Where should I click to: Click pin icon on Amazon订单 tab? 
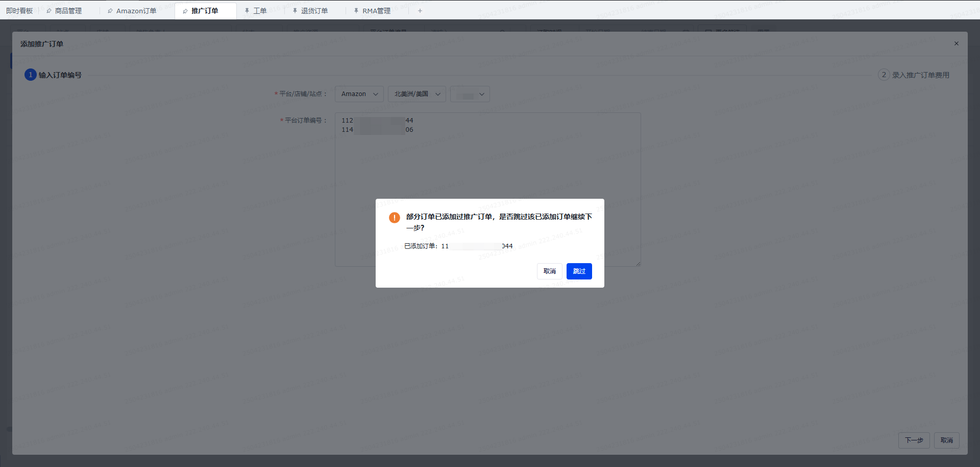pos(110,11)
